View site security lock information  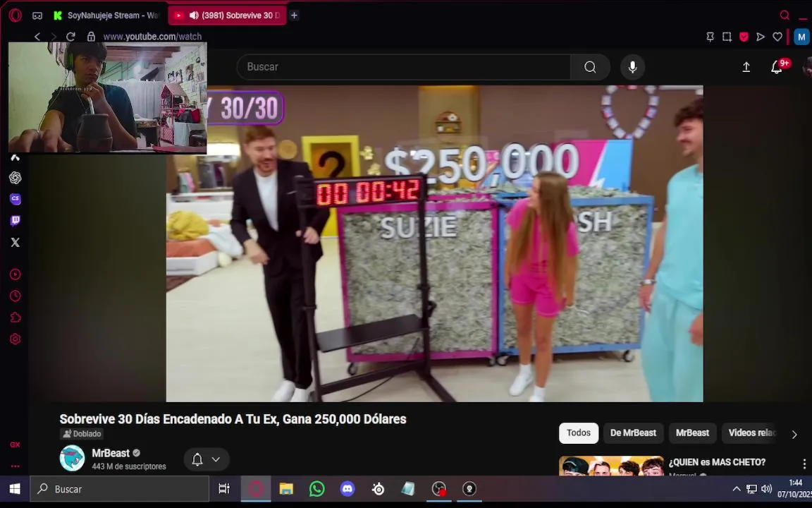click(x=91, y=36)
